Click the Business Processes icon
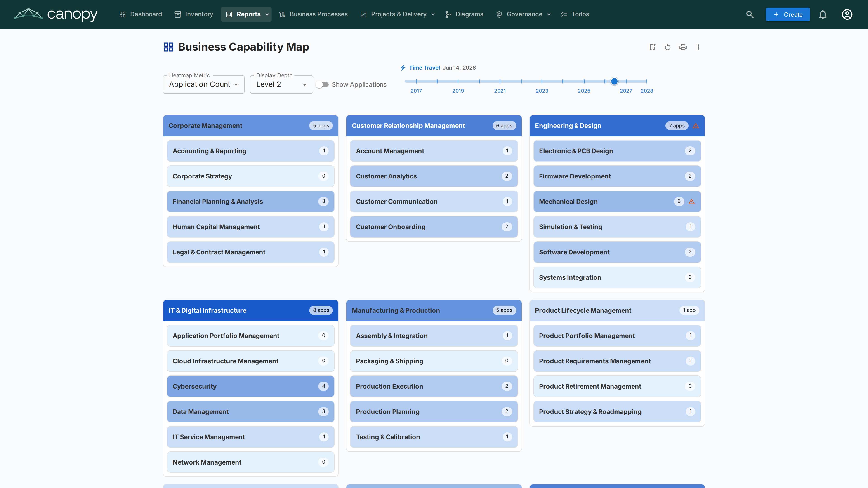 click(x=282, y=14)
